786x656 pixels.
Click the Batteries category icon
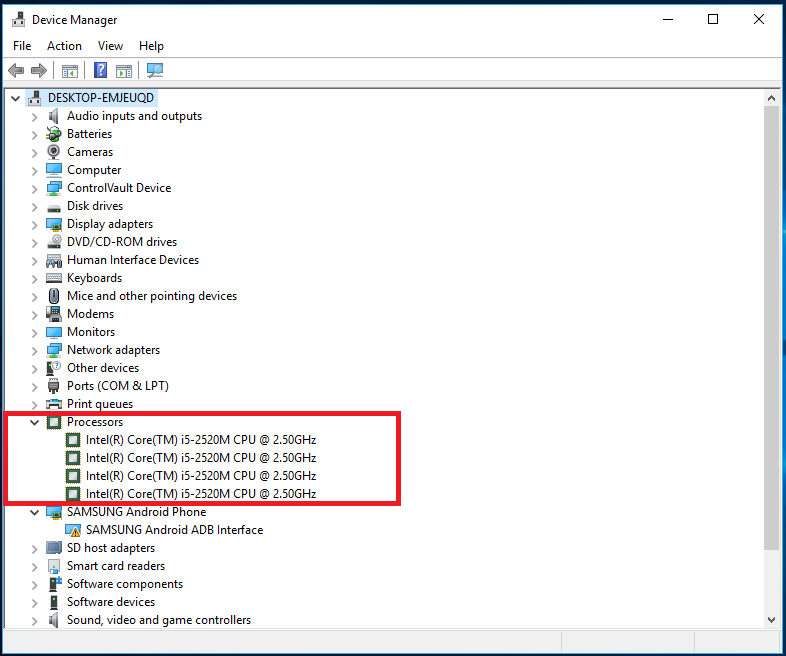[54, 134]
